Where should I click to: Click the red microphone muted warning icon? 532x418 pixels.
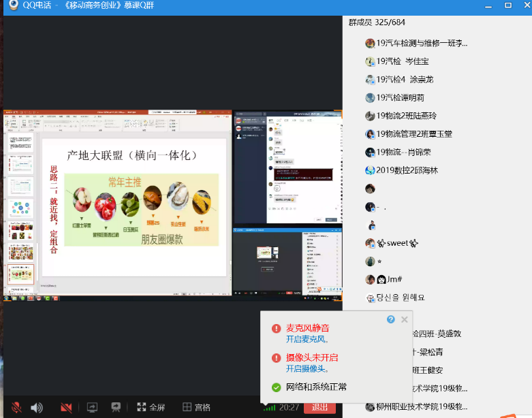pos(276,328)
